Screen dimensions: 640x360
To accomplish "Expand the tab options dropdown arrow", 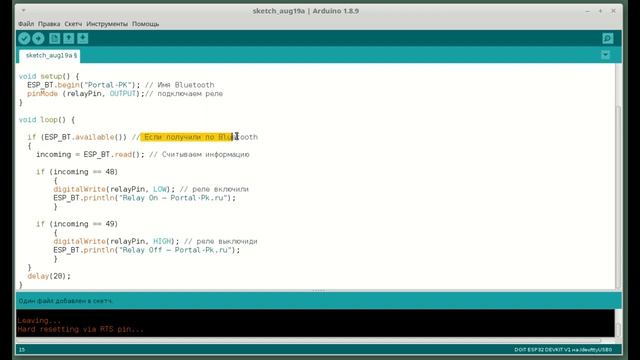I will pyautogui.click(x=605, y=55).
